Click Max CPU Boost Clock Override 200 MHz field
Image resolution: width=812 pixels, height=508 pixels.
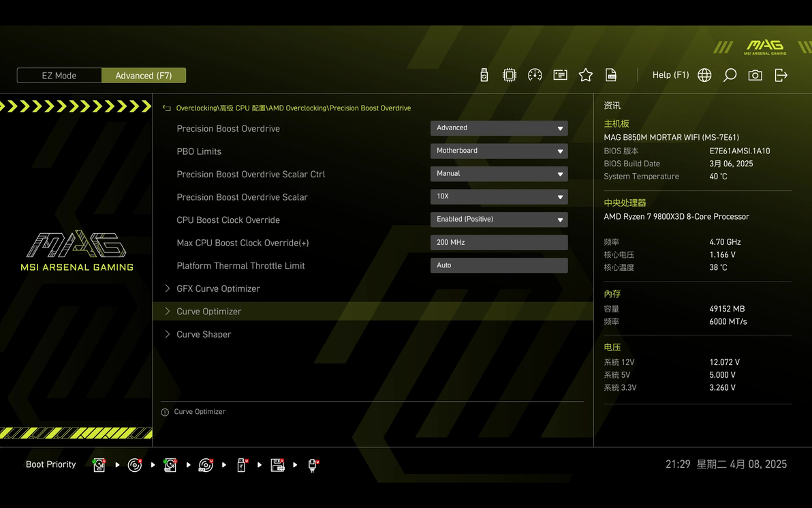[499, 242]
